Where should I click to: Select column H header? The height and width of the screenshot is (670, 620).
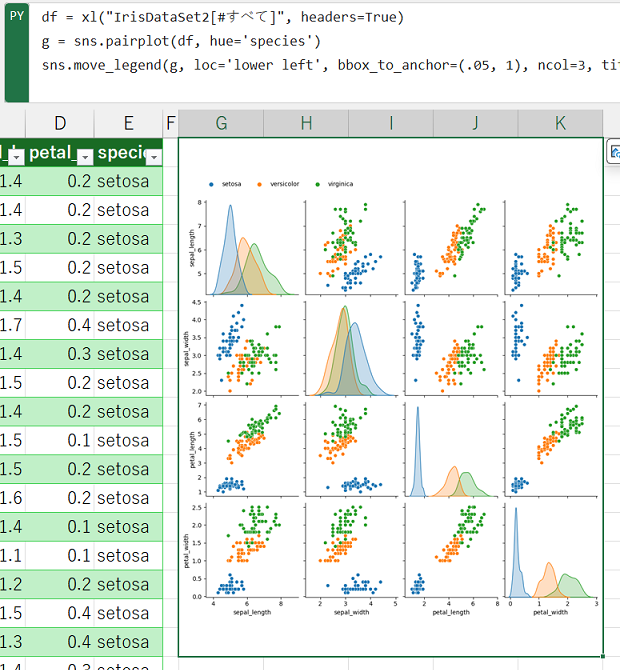[x=306, y=123]
